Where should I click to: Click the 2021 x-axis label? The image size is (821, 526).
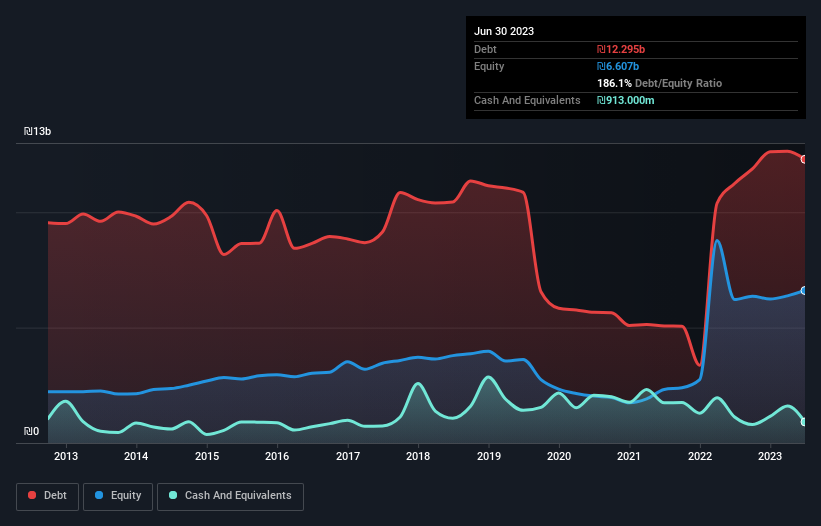629,456
